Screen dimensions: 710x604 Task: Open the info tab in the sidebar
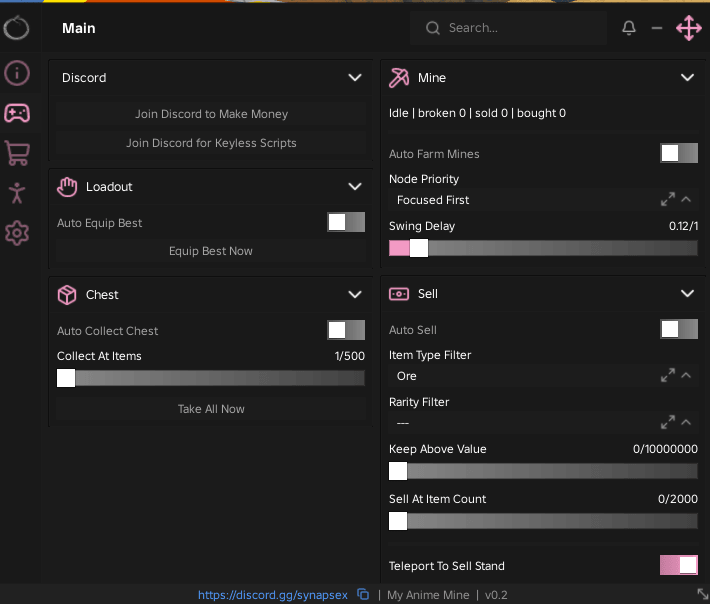(17, 73)
